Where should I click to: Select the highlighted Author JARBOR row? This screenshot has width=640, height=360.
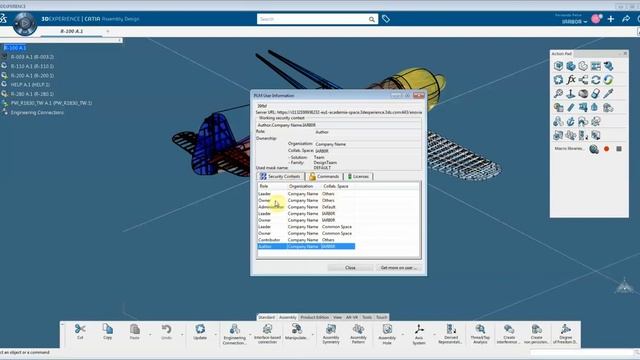(x=306, y=247)
